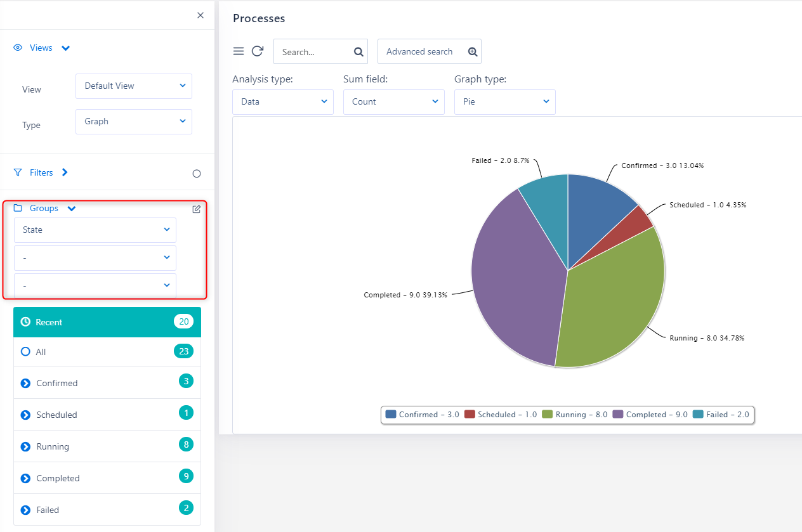Click the 'Completed – 9.0 39.13%' pie label

405,295
